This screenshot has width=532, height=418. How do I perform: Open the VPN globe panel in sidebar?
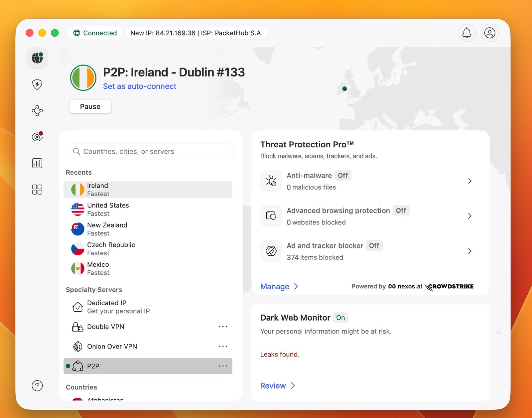(x=37, y=58)
